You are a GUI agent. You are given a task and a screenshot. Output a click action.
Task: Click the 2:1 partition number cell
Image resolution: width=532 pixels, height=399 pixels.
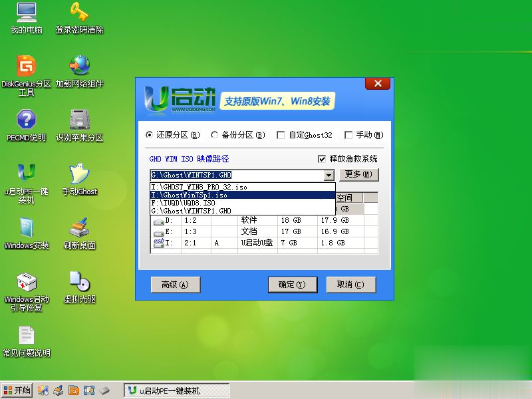(196, 243)
